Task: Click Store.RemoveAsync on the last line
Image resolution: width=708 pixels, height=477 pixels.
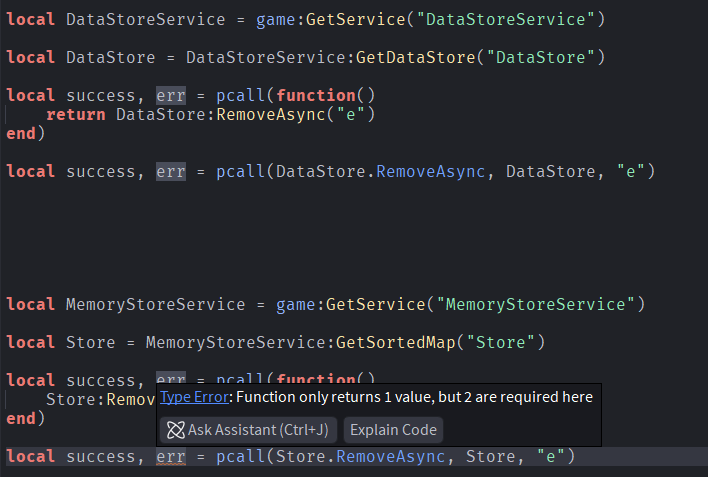Action: click(x=360, y=456)
